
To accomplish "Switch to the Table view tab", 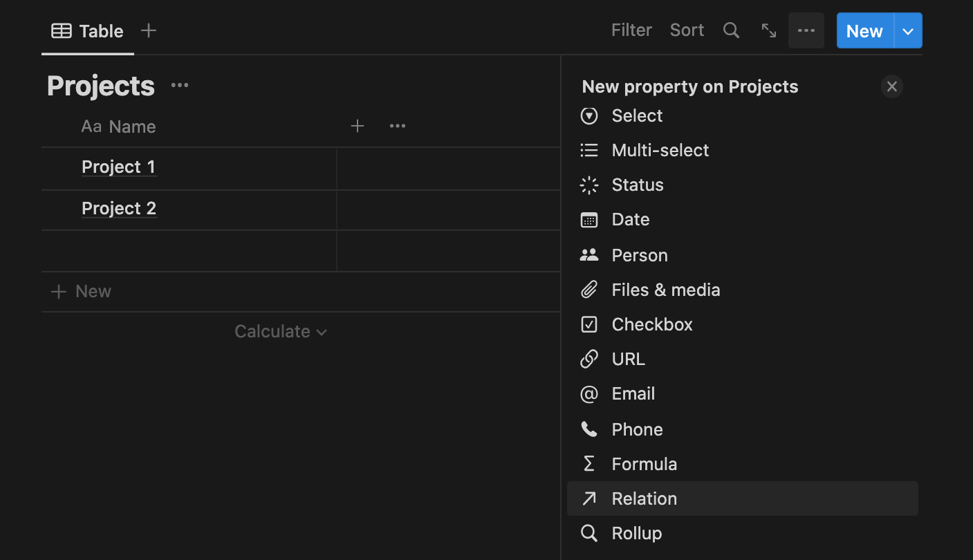I will tap(87, 30).
